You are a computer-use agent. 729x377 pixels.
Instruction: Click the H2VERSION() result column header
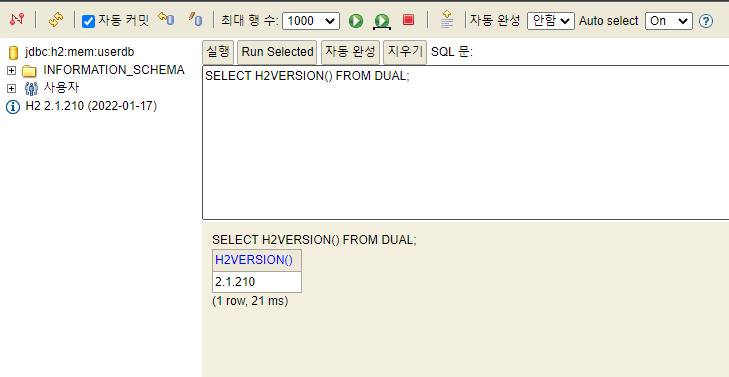[257, 260]
